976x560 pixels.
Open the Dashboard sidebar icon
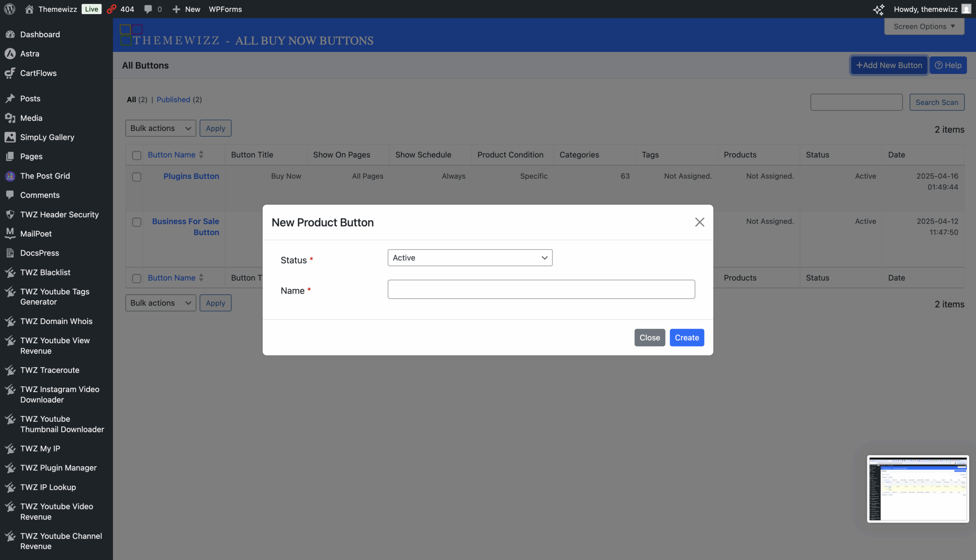[x=10, y=34]
